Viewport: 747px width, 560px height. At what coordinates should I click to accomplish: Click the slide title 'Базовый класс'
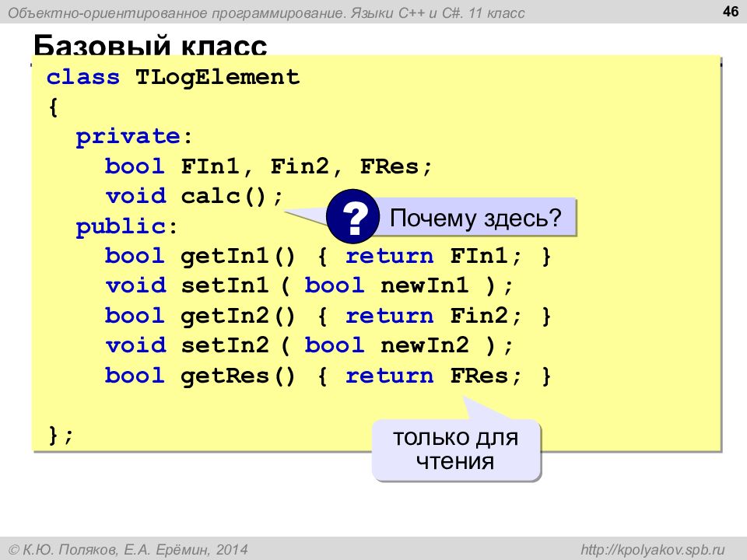[x=150, y=46]
